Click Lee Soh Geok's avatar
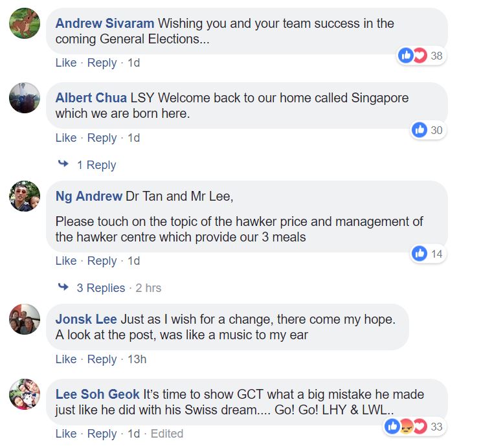Image resolution: width=481 pixels, height=448 pixels. pyautogui.click(x=25, y=394)
